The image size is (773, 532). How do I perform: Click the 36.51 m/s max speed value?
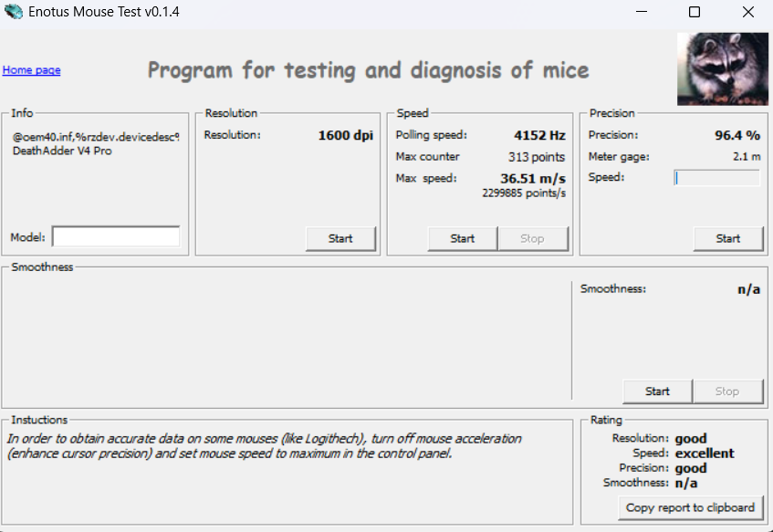point(533,178)
